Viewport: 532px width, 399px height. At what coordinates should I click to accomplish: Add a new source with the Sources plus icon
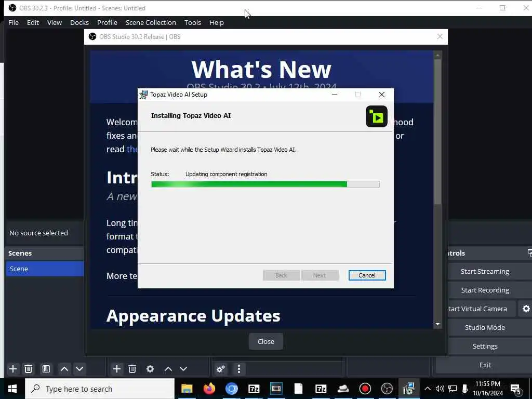[x=117, y=369]
